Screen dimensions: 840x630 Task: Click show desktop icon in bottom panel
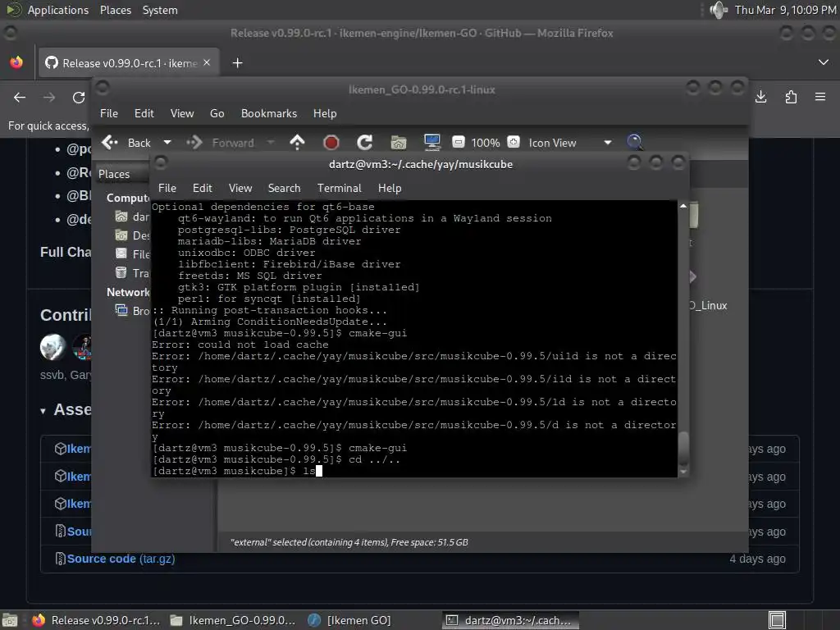coord(10,620)
